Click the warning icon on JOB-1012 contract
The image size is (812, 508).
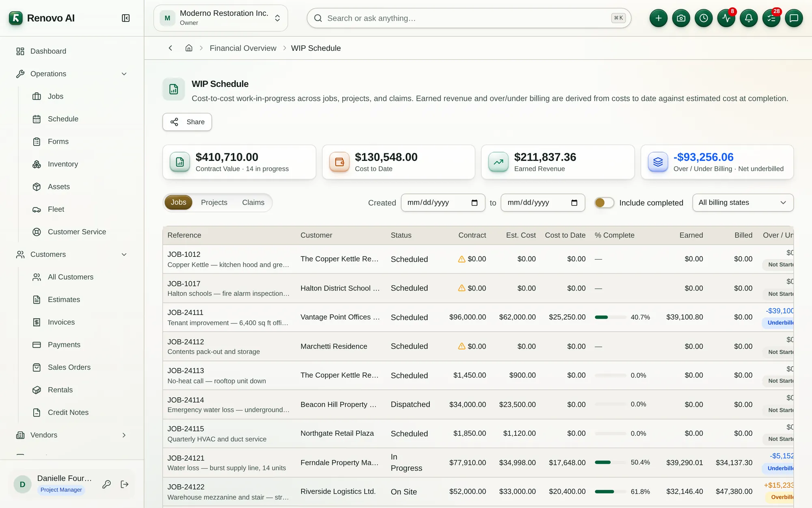462,259
